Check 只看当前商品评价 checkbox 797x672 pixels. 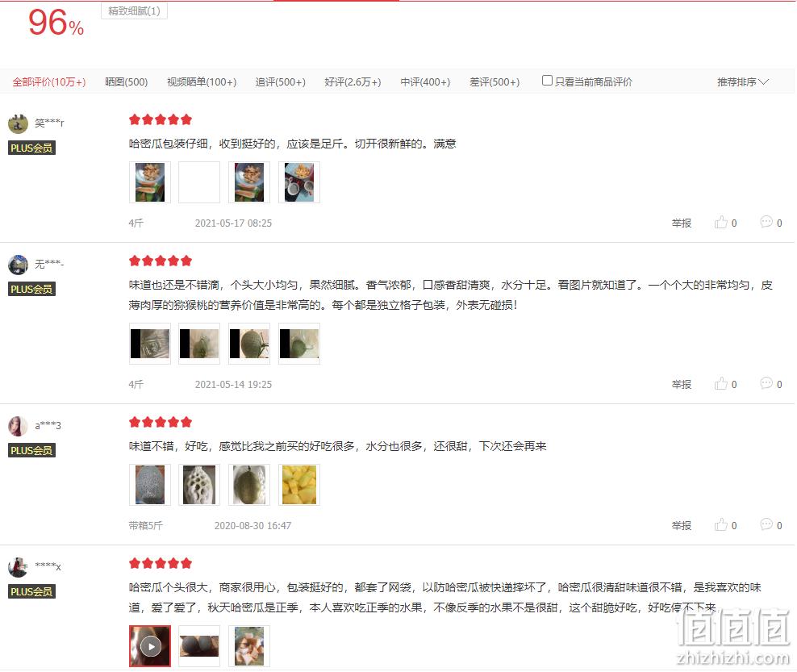[547, 81]
